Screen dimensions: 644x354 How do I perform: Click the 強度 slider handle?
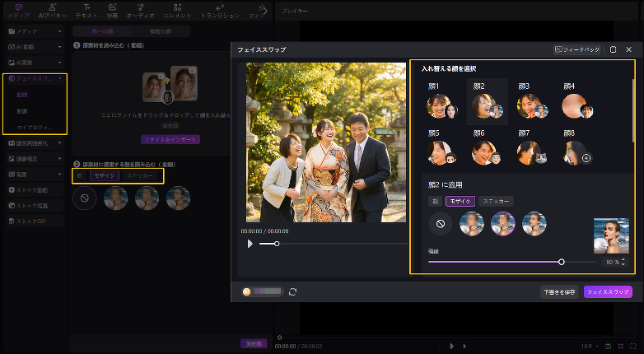click(x=562, y=262)
